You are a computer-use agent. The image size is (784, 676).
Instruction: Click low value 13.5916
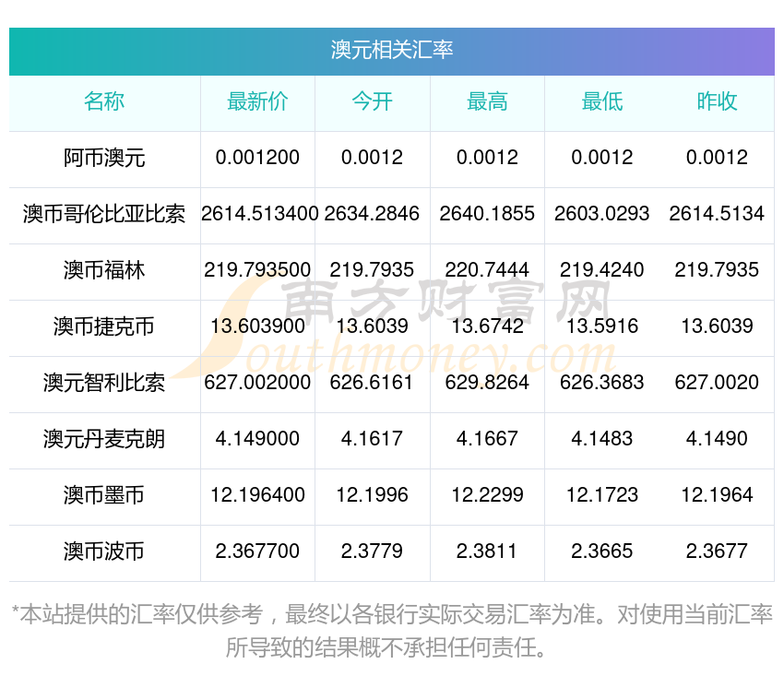[x=602, y=326]
